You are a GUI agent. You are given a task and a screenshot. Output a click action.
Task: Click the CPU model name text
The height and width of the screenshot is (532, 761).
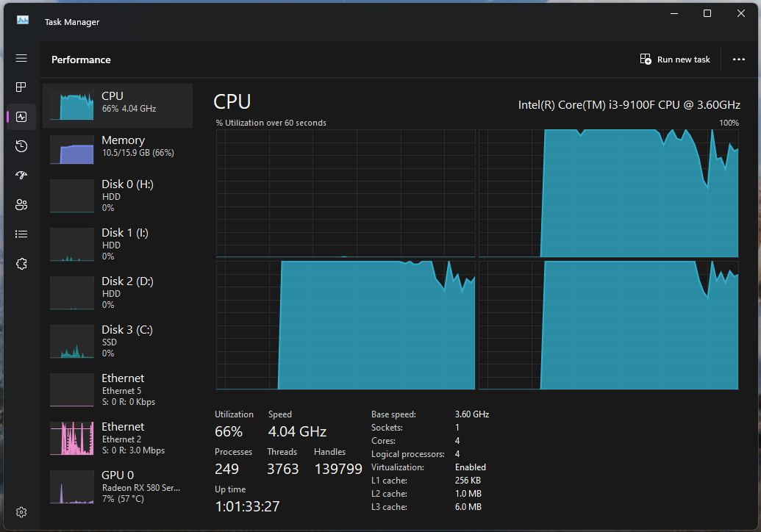coord(629,105)
